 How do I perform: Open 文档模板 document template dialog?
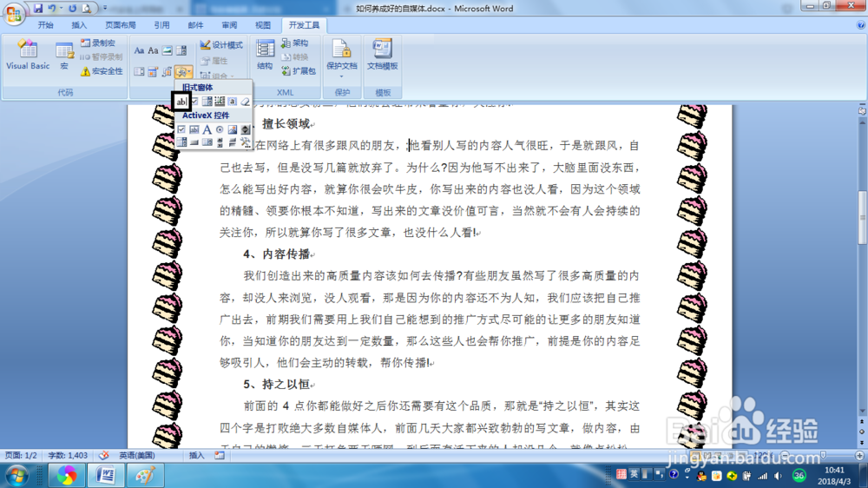383,55
